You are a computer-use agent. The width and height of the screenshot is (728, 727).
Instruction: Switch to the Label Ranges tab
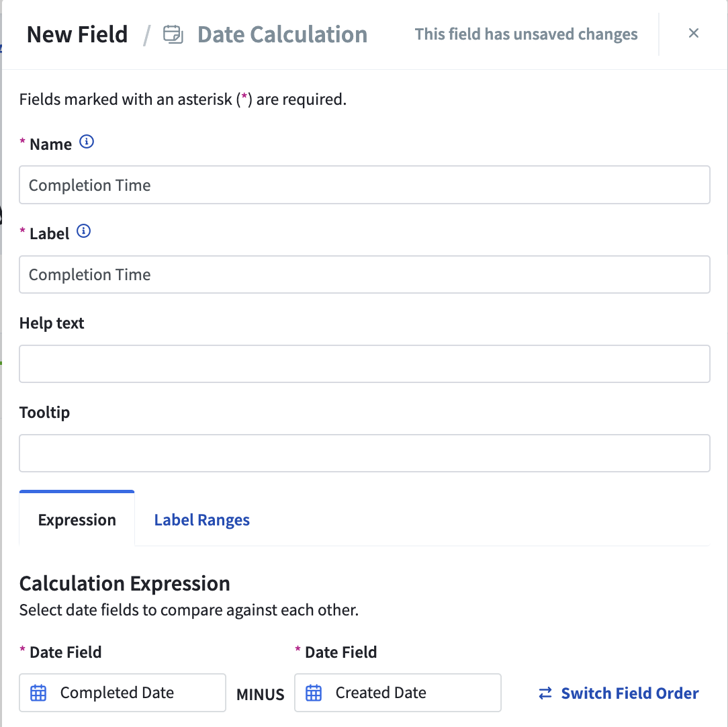pos(201,520)
